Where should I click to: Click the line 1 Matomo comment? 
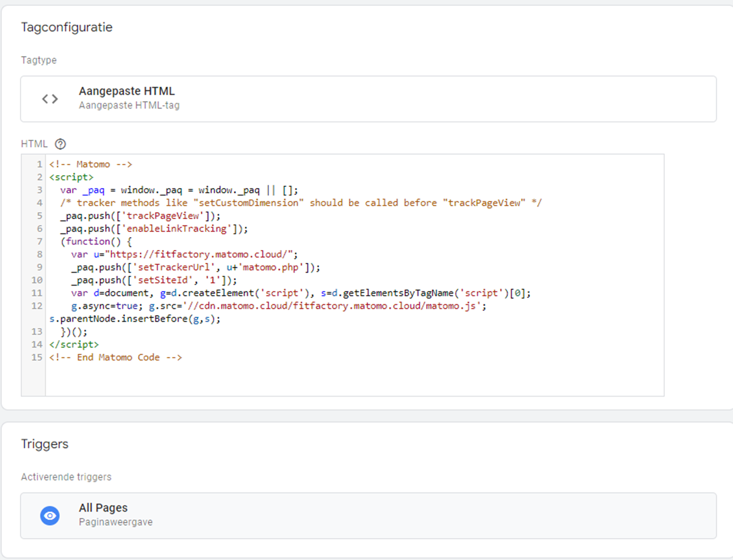click(91, 164)
